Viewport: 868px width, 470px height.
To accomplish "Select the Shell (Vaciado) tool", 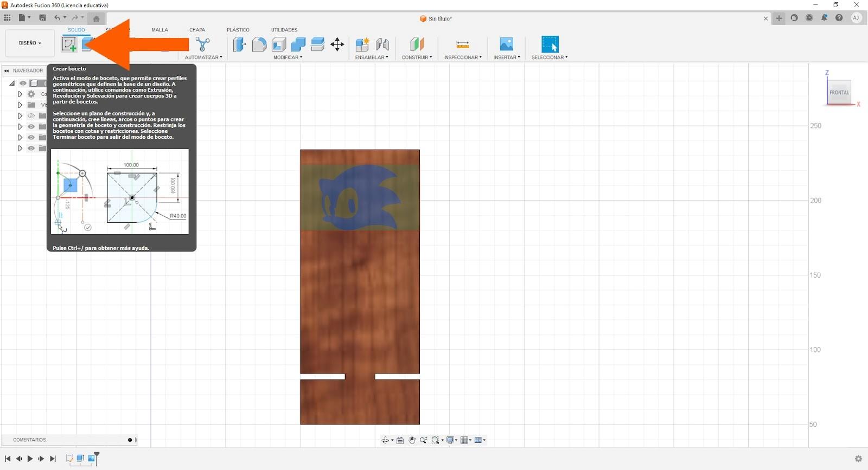I will tap(279, 44).
